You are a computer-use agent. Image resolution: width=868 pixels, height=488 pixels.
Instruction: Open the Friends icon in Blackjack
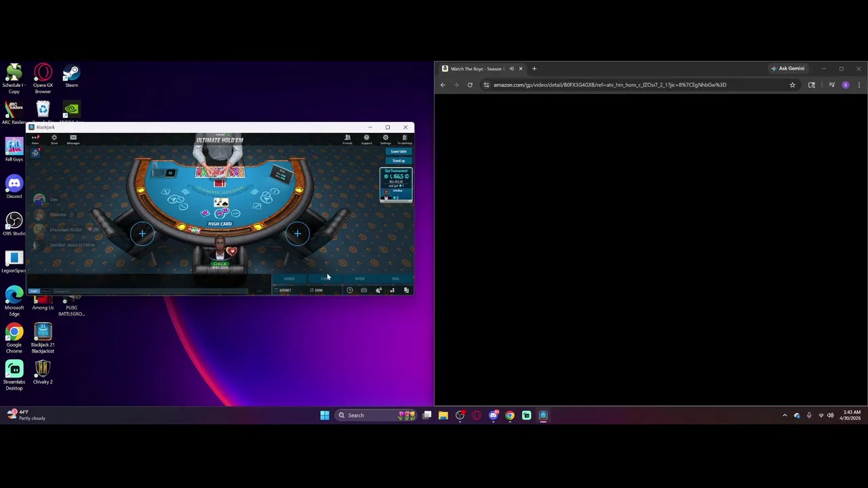pyautogui.click(x=347, y=139)
